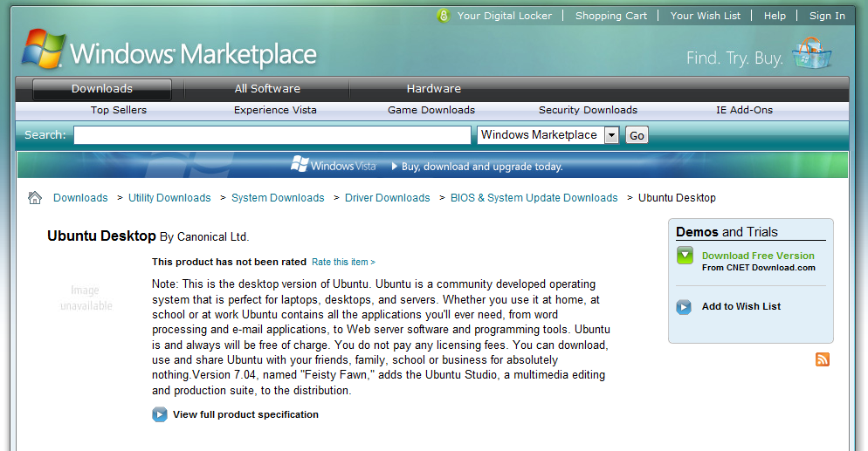Click View full product specification link
The width and height of the screenshot is (868, 451).
click(x=245, y=414)
